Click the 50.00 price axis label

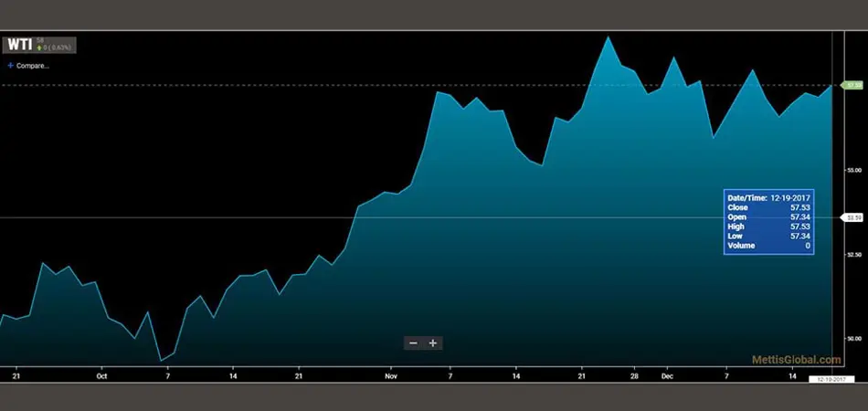point(853,338)
